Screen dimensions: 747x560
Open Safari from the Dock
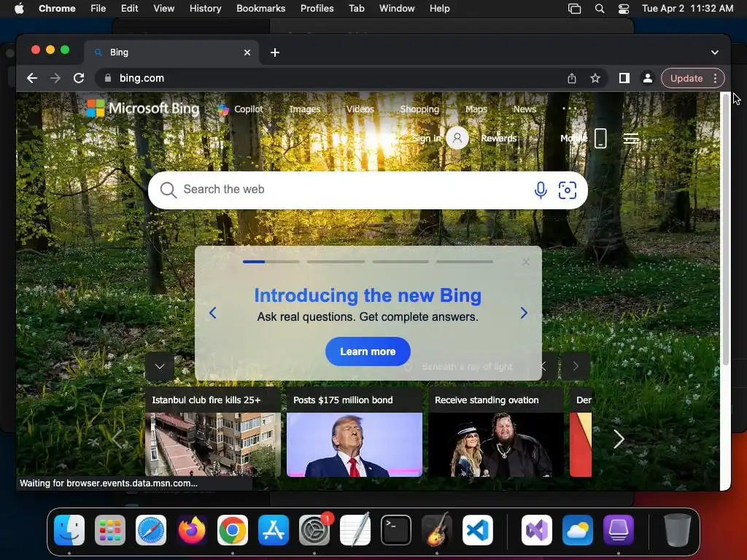click(x=151, y=530)
